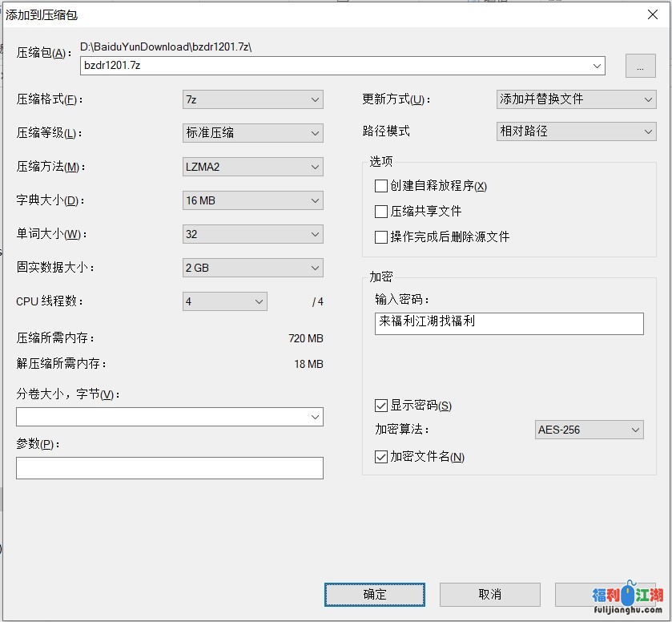Expand the 单词大小 32 dropdown
Viewport: 672px width, 622px height.
tap(252, 234)
